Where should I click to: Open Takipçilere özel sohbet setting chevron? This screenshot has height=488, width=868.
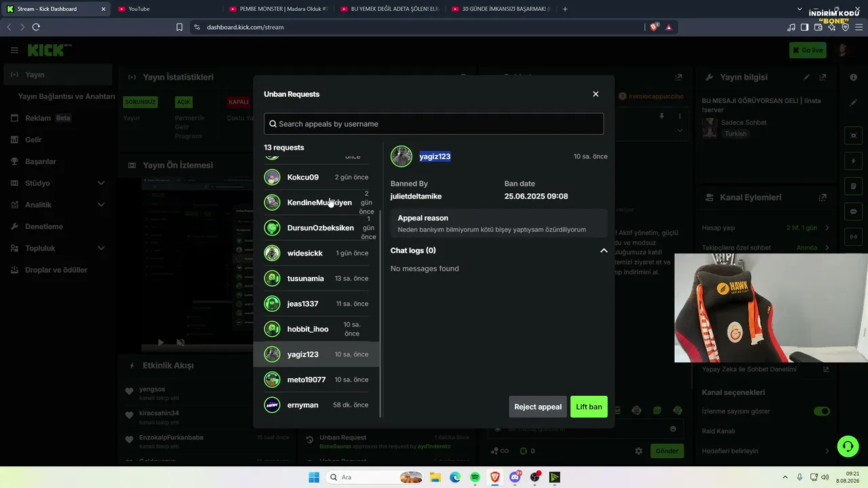[827, 247]
